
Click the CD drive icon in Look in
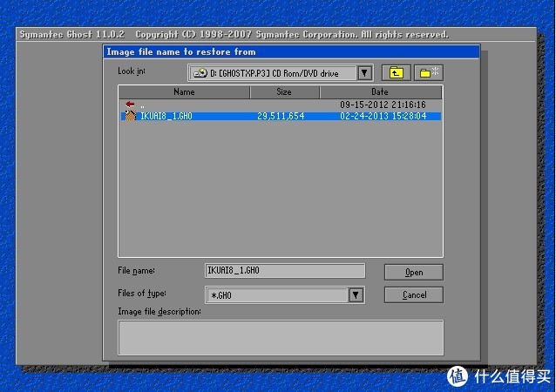coord(200,73)
